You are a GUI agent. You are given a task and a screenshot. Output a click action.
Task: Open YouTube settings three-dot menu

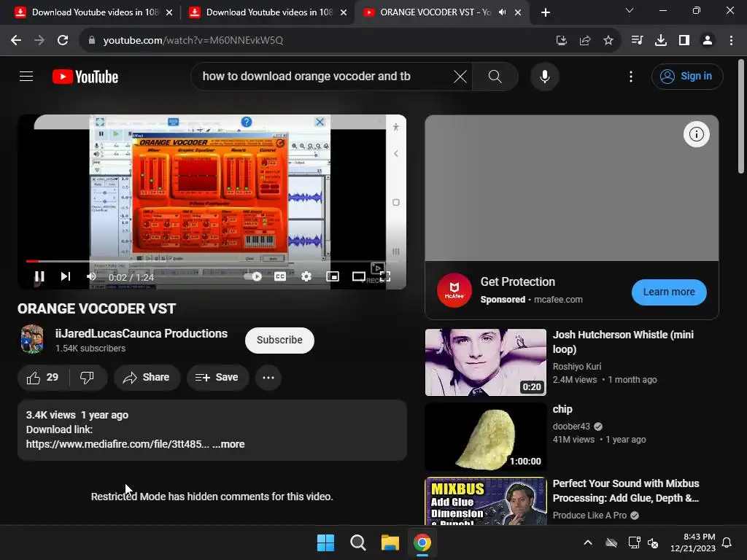[x=631, y=76]
